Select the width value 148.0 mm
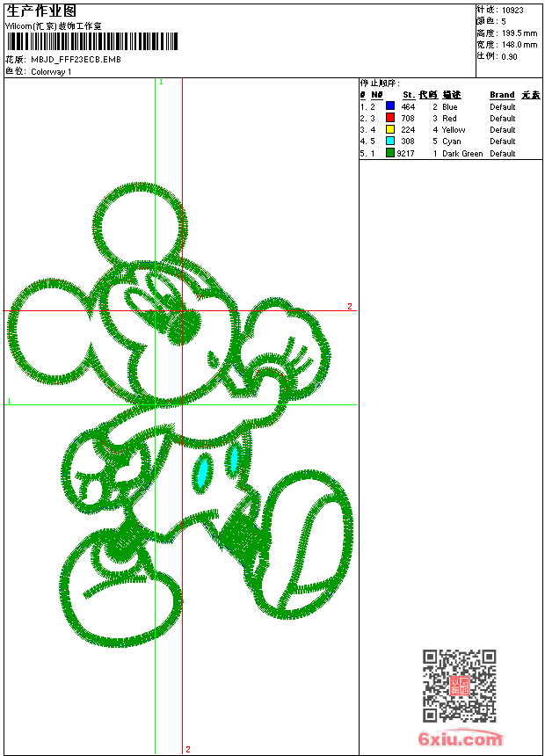 click(x=520, y=45)
